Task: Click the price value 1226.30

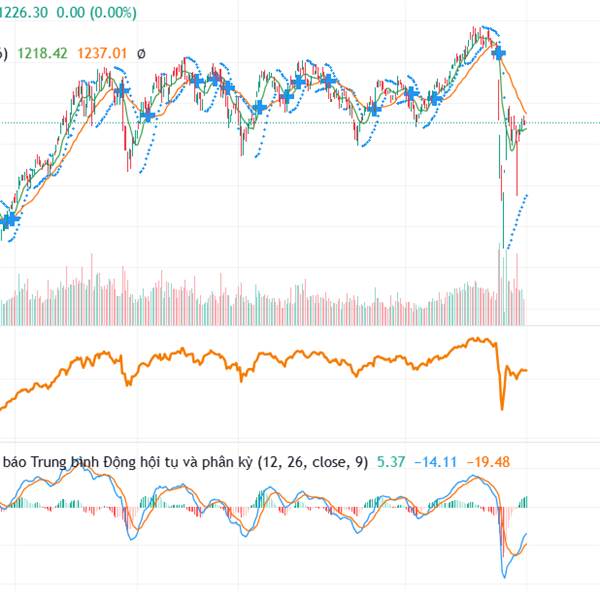Action: click(23, 12)
